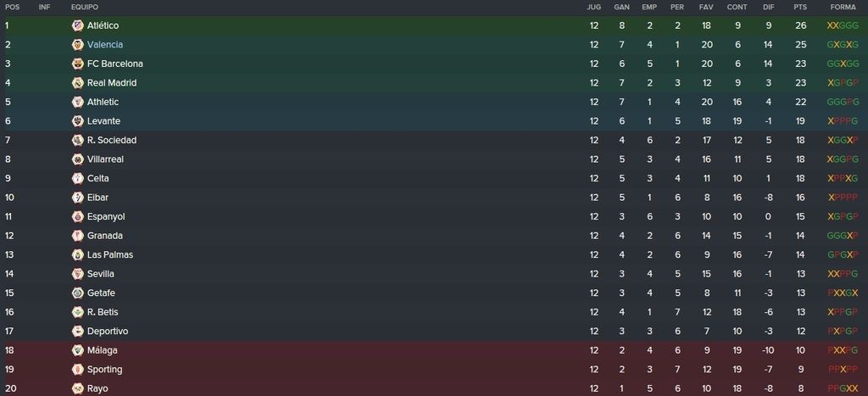Click the Sevilla club crest icon
This screenshot has height=396, width=868.
77,274
